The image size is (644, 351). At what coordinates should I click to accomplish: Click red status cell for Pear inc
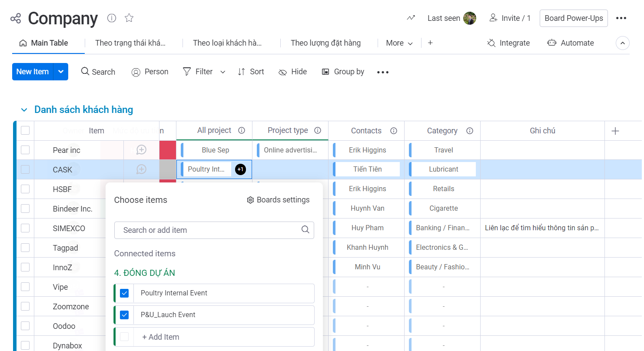tap(168, 150)
